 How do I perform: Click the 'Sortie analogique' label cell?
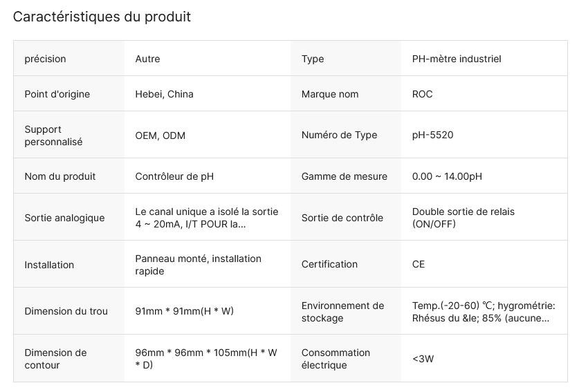click(64, 218)
